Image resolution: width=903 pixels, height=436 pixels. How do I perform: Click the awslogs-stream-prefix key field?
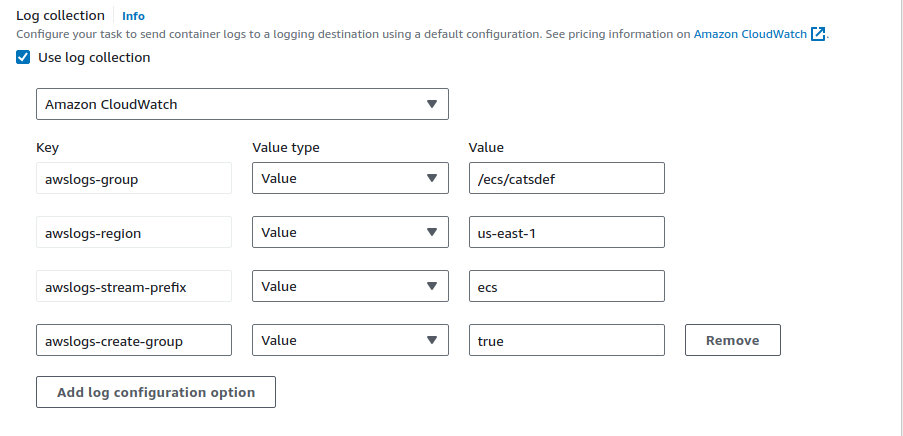pyautogui.click(x=134, y=287)
